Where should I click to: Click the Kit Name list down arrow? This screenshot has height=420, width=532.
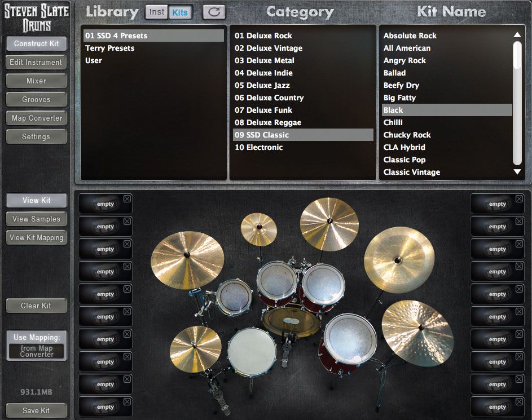tap(517, 172)
